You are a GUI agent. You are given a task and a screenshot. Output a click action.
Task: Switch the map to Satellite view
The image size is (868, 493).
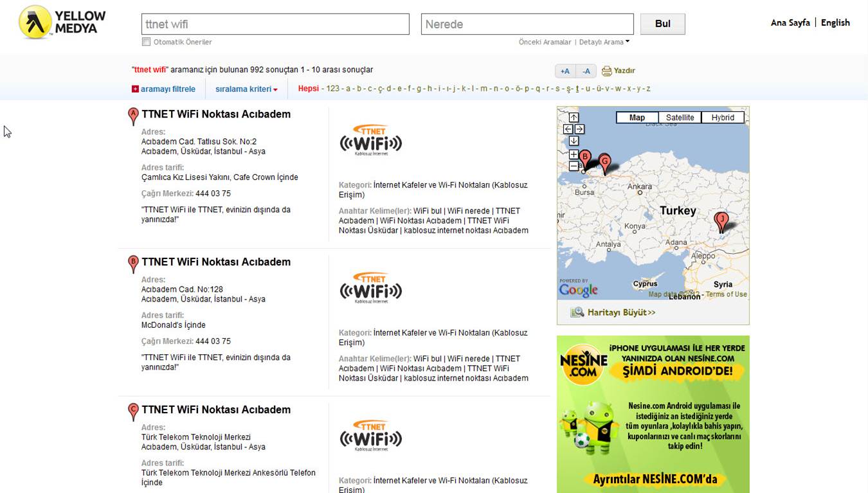680,117
